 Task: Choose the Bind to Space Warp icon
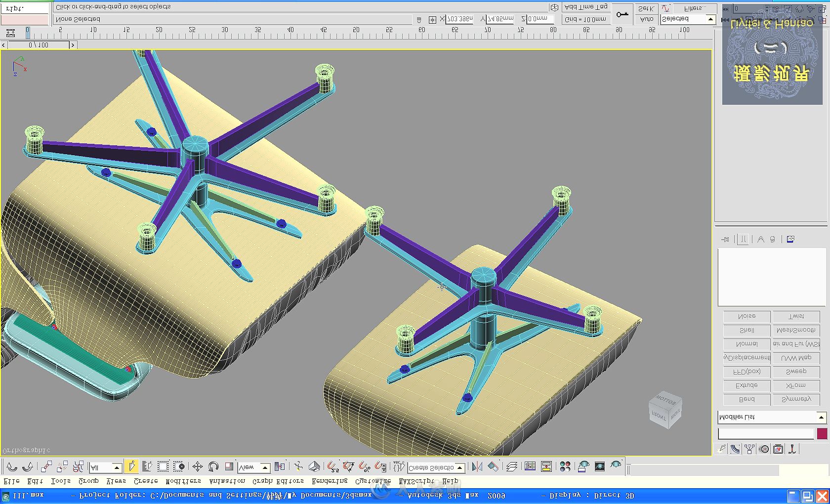[78, 466]
